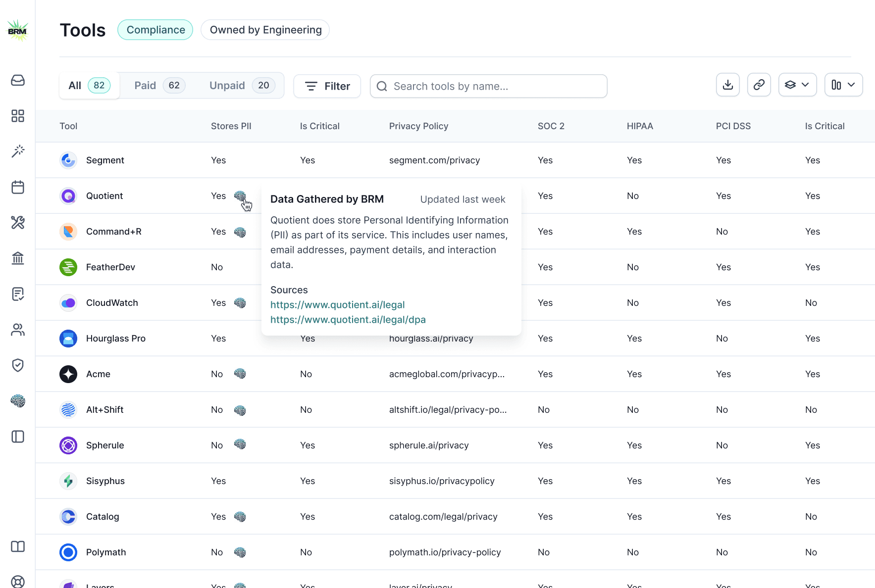This screenshot has width=875, height=588.
Task: Click the brain badge next to Acme's Stores PII
Action: pyautogui.click(x=241, y=374)
